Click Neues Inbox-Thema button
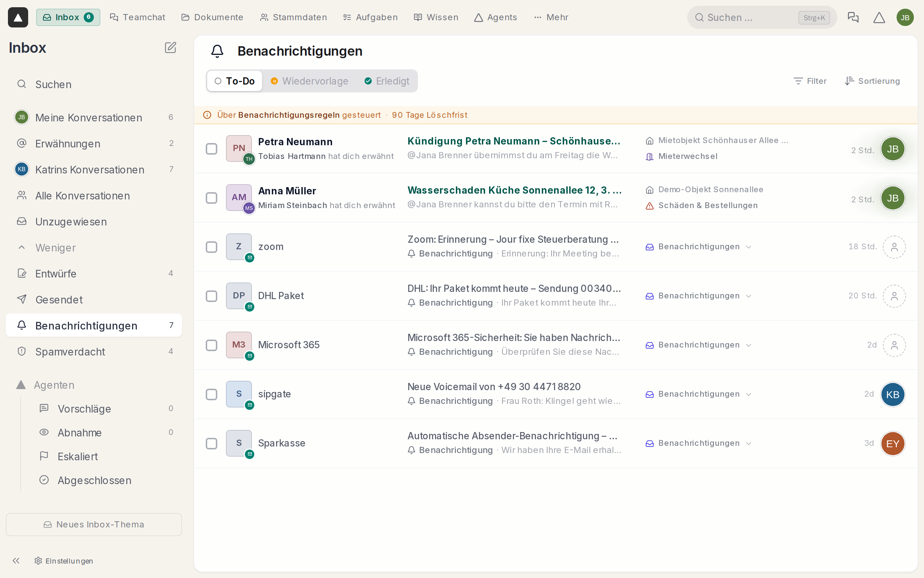924x578 pixels. (94, 525)
